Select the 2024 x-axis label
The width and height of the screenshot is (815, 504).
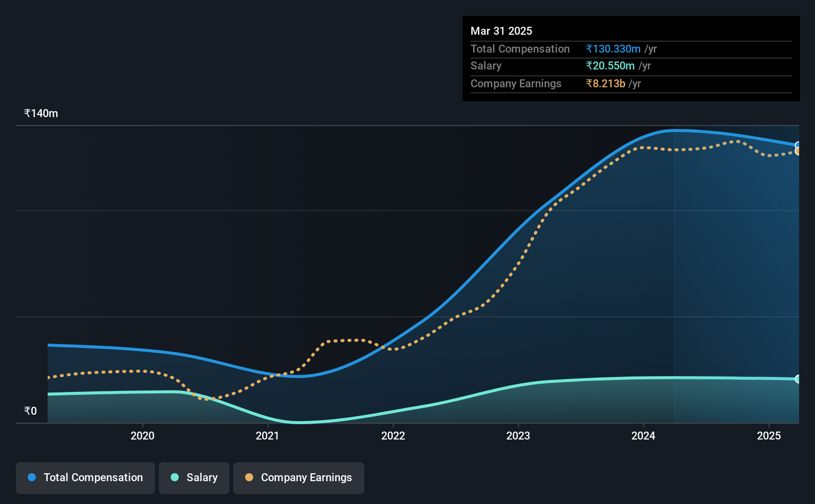click(643, 436)
